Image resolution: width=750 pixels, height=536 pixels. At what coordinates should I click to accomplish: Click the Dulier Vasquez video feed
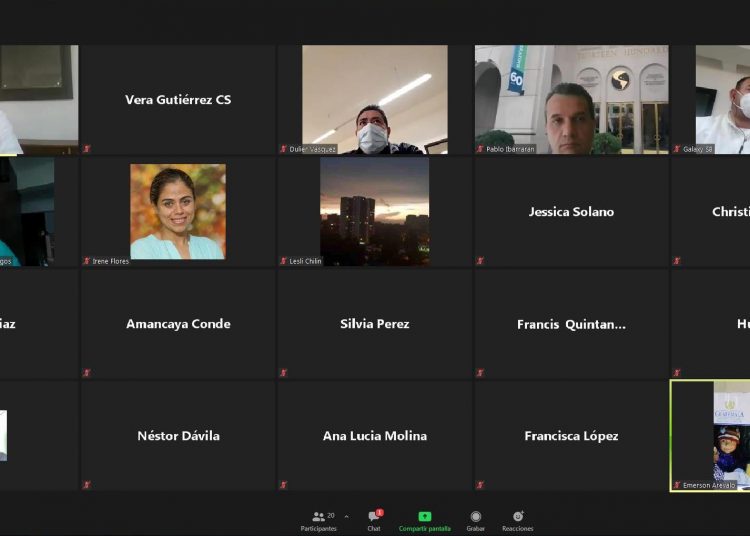(x=374, y=99)
